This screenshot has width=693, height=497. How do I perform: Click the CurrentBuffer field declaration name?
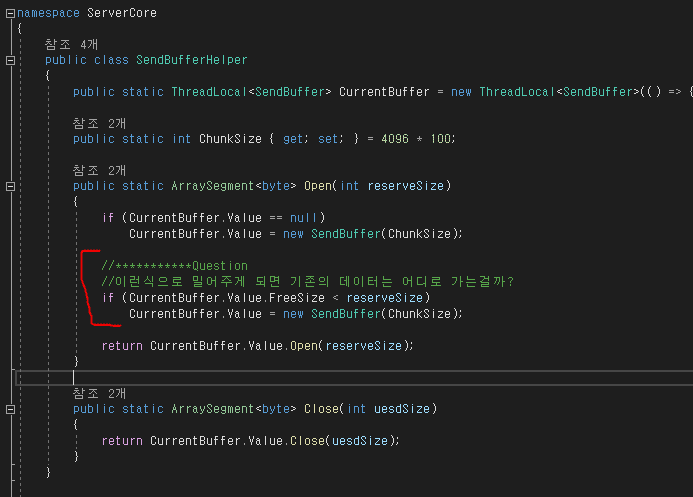pyautogui.click(x=384, y=92)
